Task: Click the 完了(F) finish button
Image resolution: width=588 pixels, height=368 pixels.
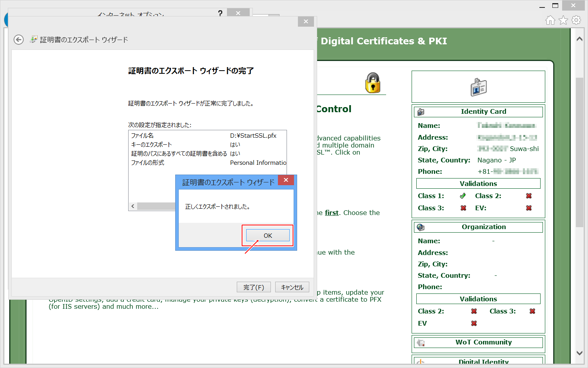Action: click(254, 287)
